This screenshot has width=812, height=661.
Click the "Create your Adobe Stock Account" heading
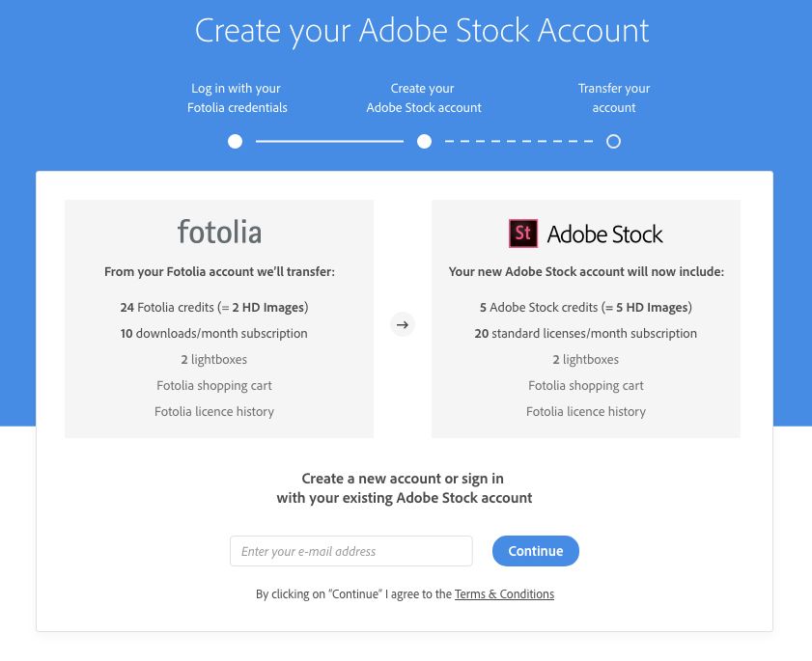(422, 31)
